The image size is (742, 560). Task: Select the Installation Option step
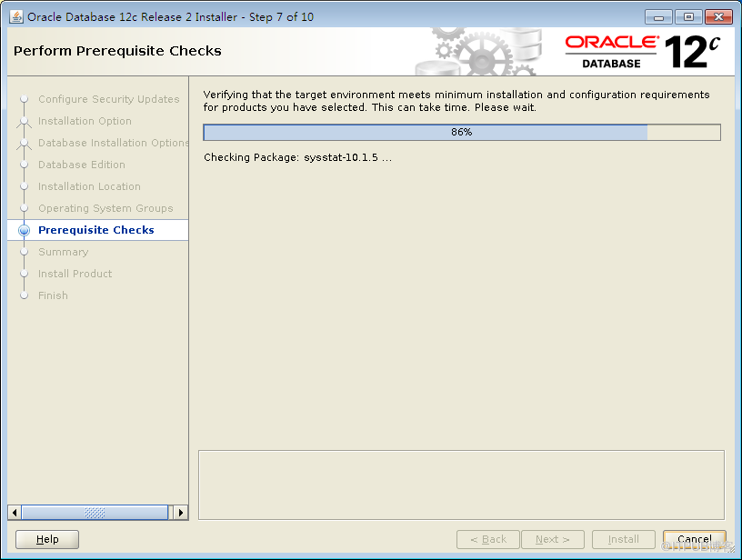(85, 121)
